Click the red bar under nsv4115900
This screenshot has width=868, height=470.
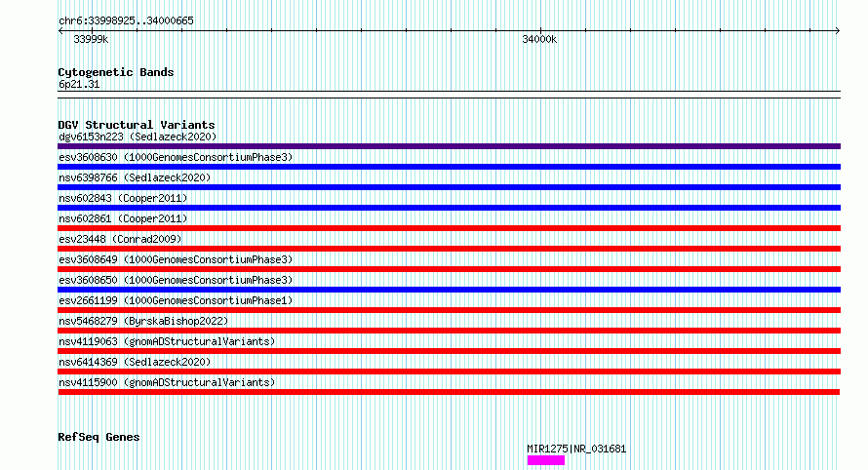449,392
